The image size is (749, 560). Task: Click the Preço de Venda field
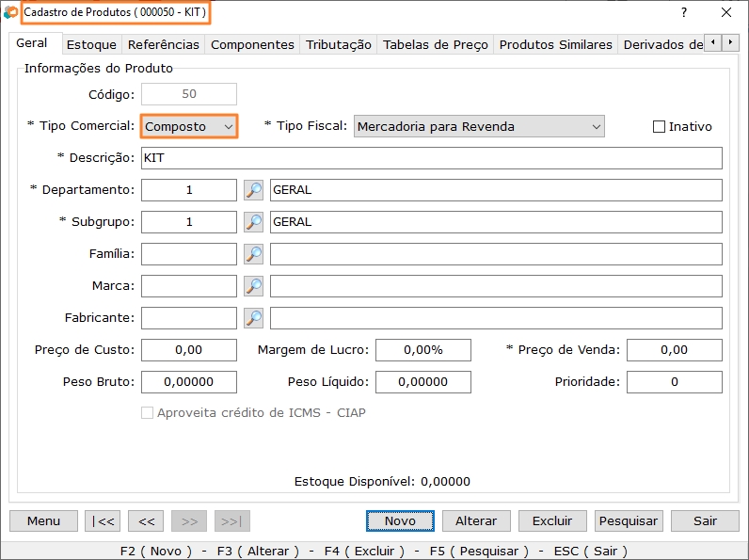[x=674, y=350]
